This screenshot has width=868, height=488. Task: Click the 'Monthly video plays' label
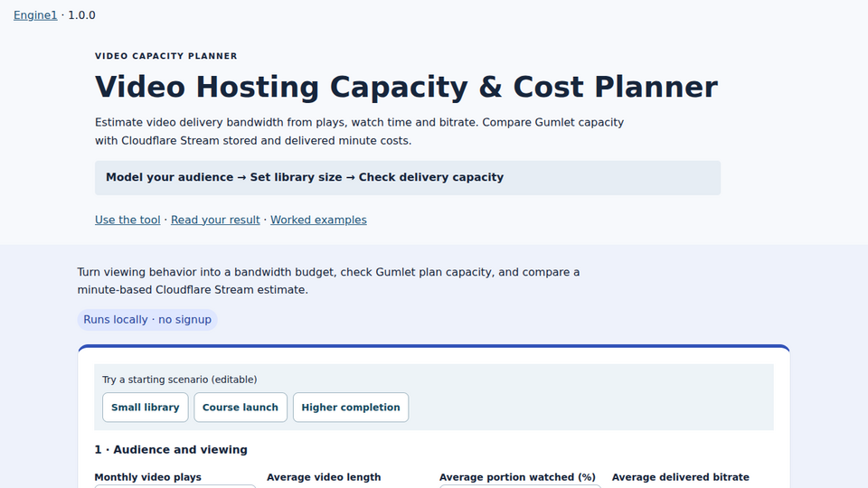(x=147, y=477)
